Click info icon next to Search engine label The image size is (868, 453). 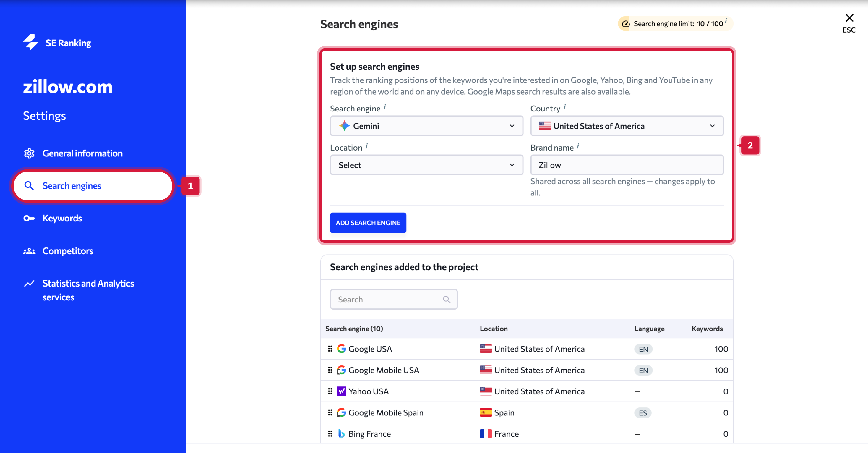point(385,107)
